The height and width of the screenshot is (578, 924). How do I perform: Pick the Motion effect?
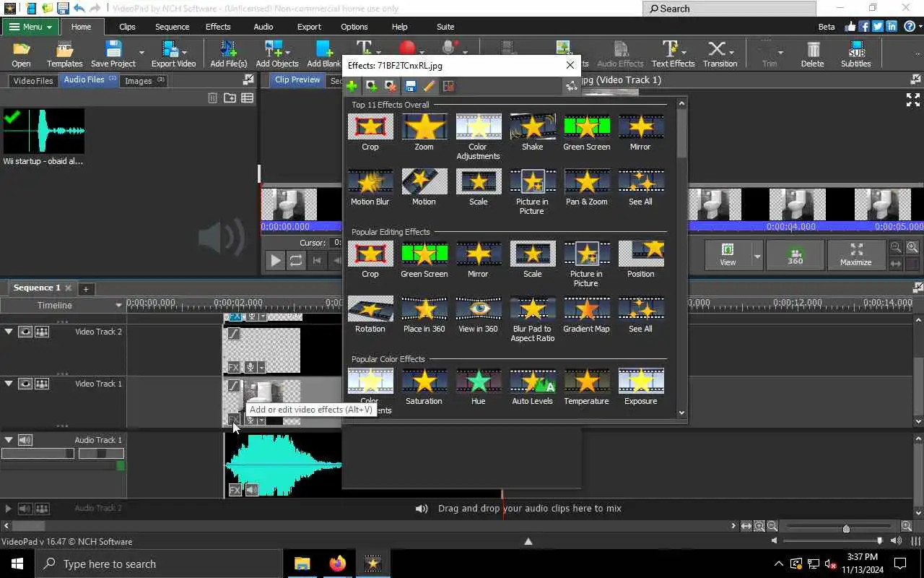(x=424, y=187)
